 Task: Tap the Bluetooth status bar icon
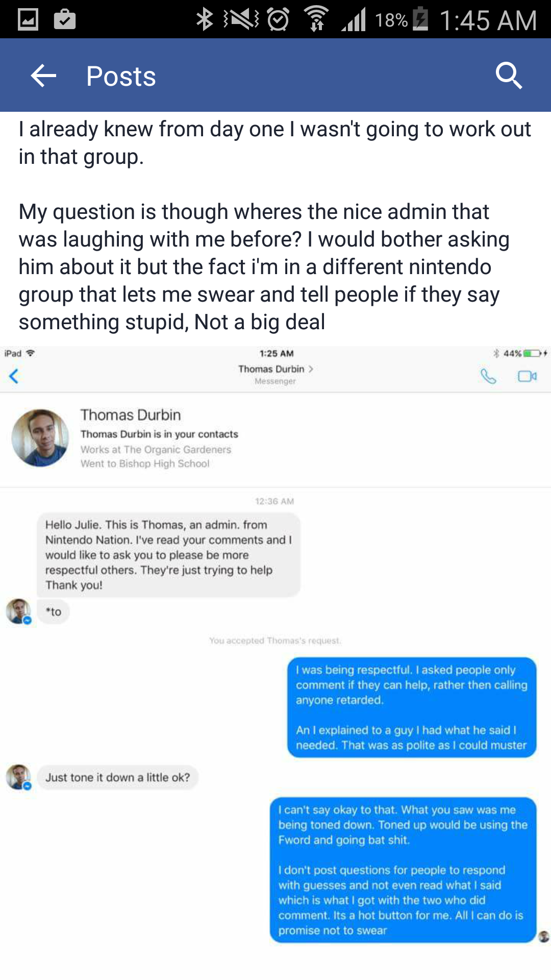(x=205, y=19)
